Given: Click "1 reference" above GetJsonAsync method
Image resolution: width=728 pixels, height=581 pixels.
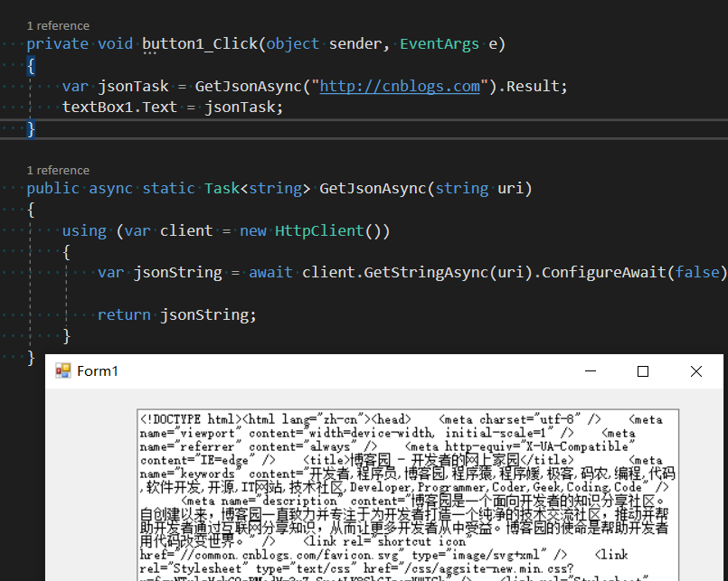Looking at the screenshot, I should click(x=58, y=170).
